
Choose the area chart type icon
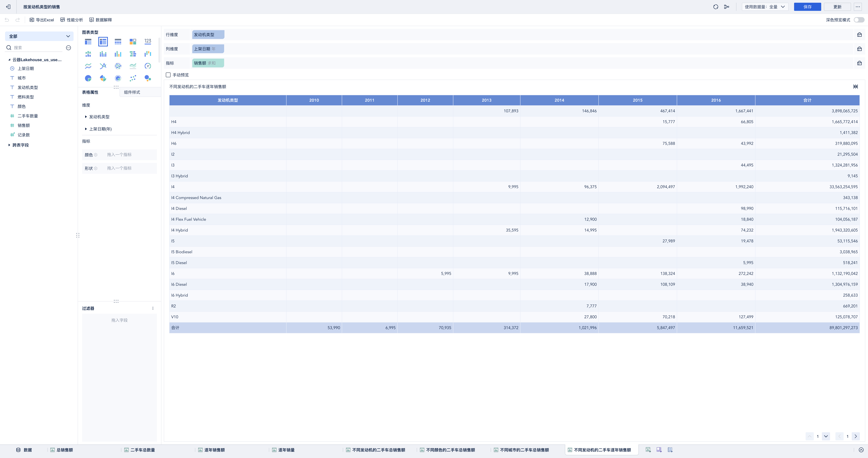(133, 66)
